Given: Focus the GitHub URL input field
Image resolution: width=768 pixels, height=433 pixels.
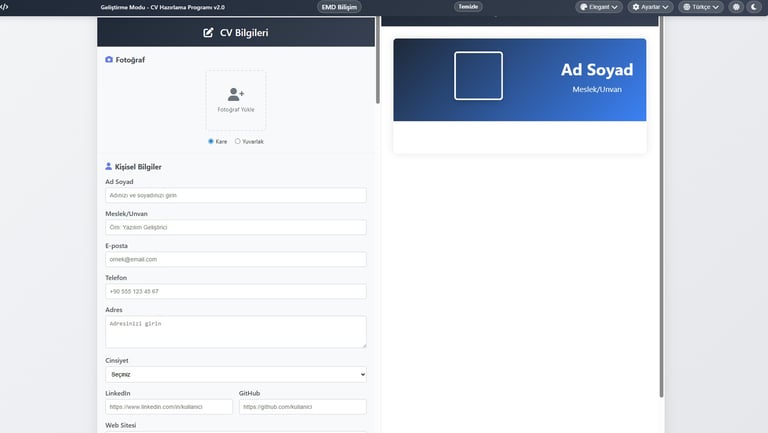Looking at the screenshot, I should [x=302, y=407].
